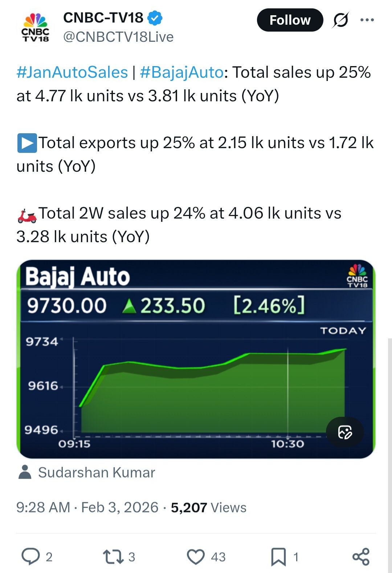Open the share icon
Image resolution: width=392 pixels, height=573 pixels.
click(361, 556)
